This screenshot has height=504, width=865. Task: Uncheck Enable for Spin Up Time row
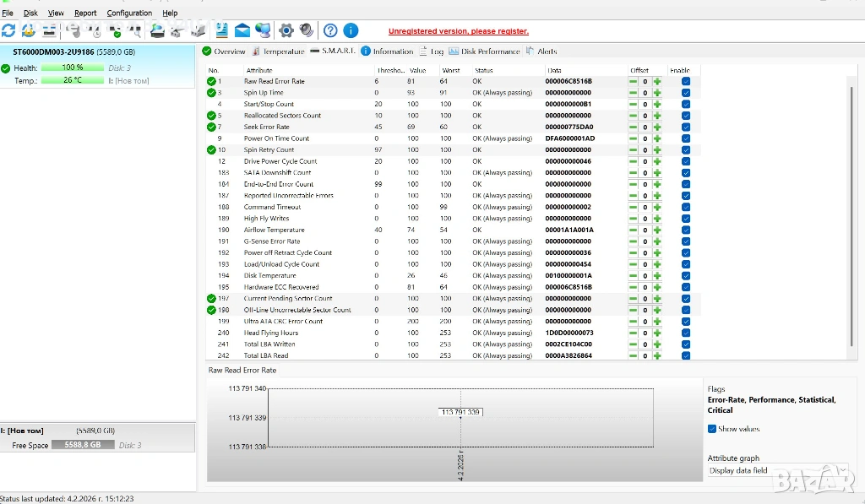pyautogui.click(x=686, y=93)
